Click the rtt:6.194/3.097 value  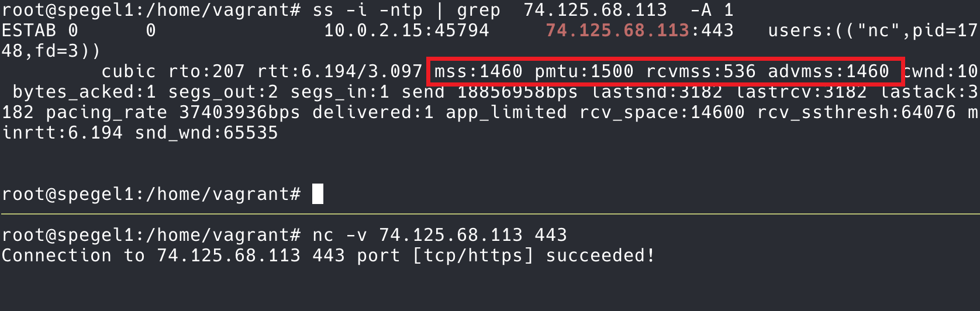(340, 71)
